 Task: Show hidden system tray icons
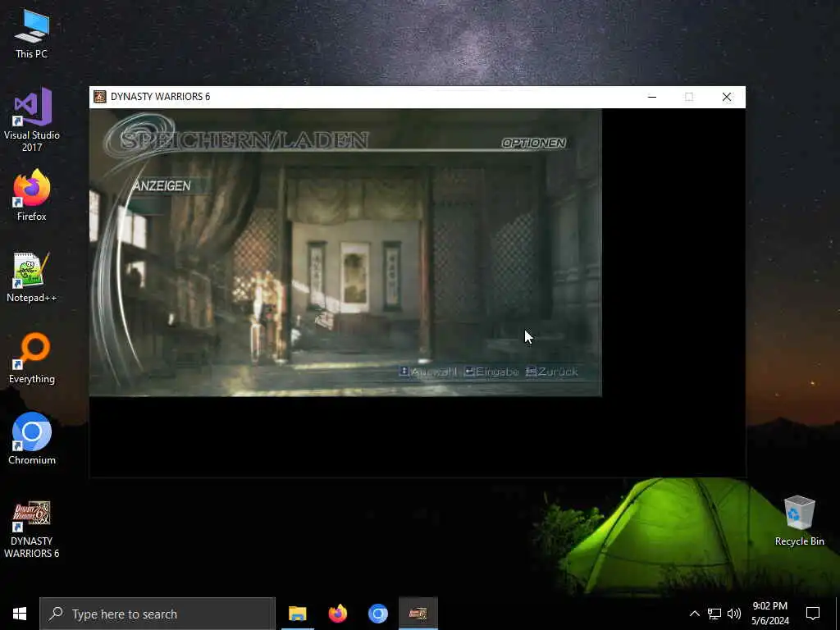(x=694, y=614)
